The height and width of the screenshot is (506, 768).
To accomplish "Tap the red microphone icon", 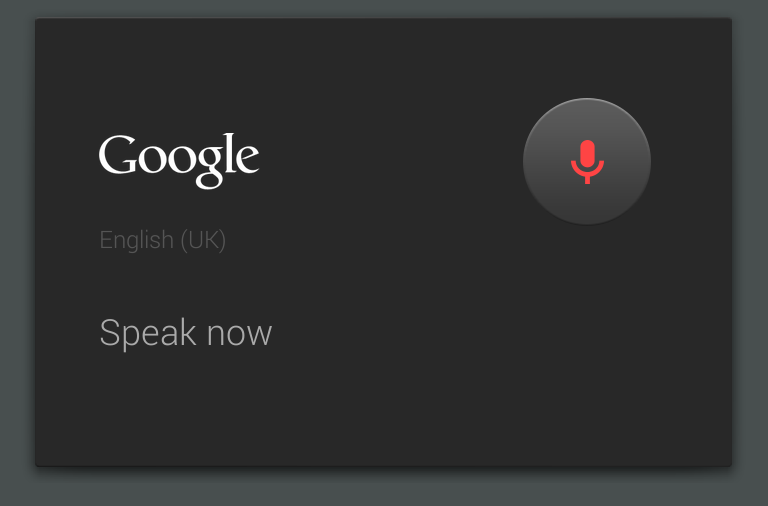I will (587, 161).
